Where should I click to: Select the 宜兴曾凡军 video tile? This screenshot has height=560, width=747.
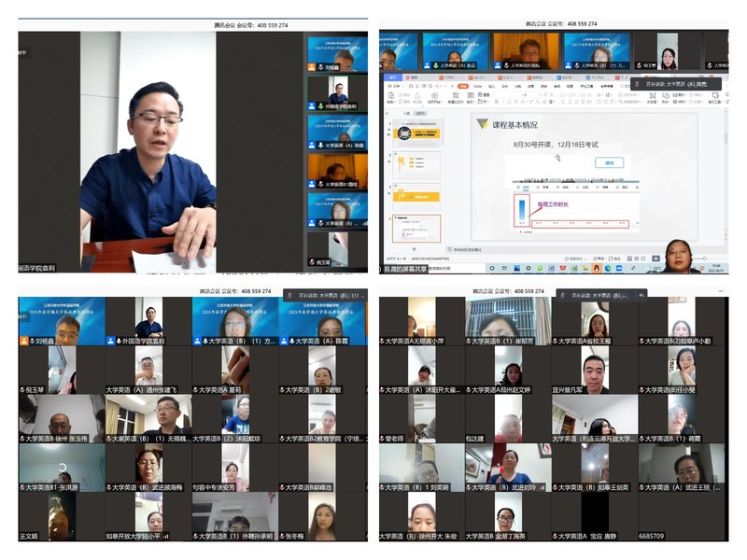[595, 370]
